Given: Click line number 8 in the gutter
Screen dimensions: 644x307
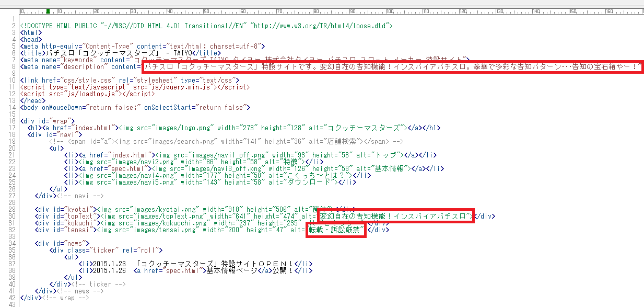Looking at the screenshot, I should tap(16, 67).
